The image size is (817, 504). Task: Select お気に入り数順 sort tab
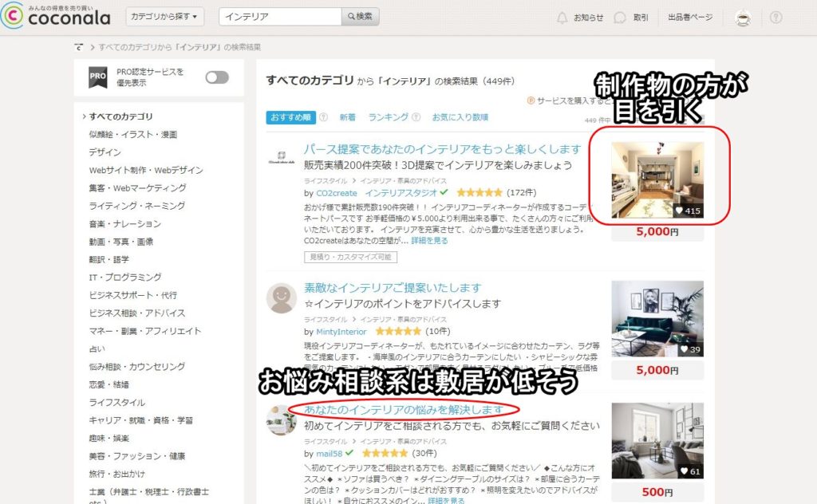(460, 117)
